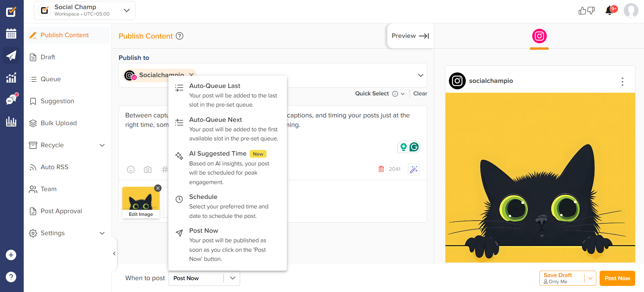Click hashtag icon in composer
This screenshot has height=292, width=644.
click(x=165, y=170)
